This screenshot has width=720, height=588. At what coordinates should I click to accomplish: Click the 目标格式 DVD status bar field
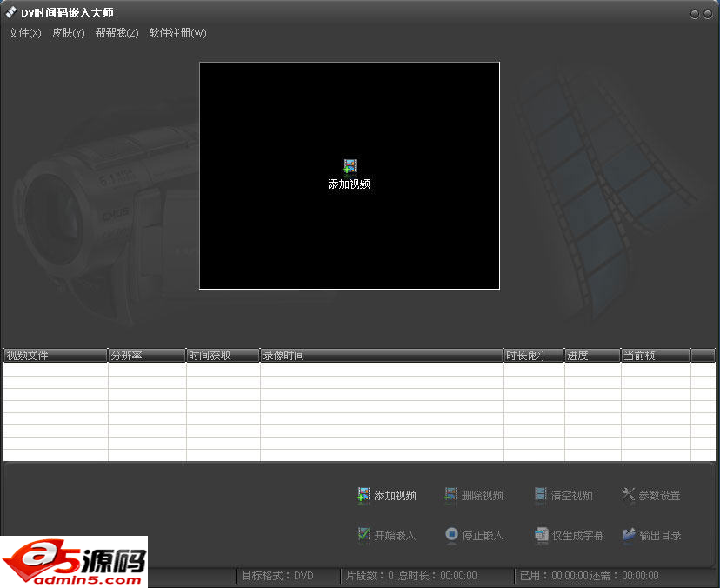[278, 576]
